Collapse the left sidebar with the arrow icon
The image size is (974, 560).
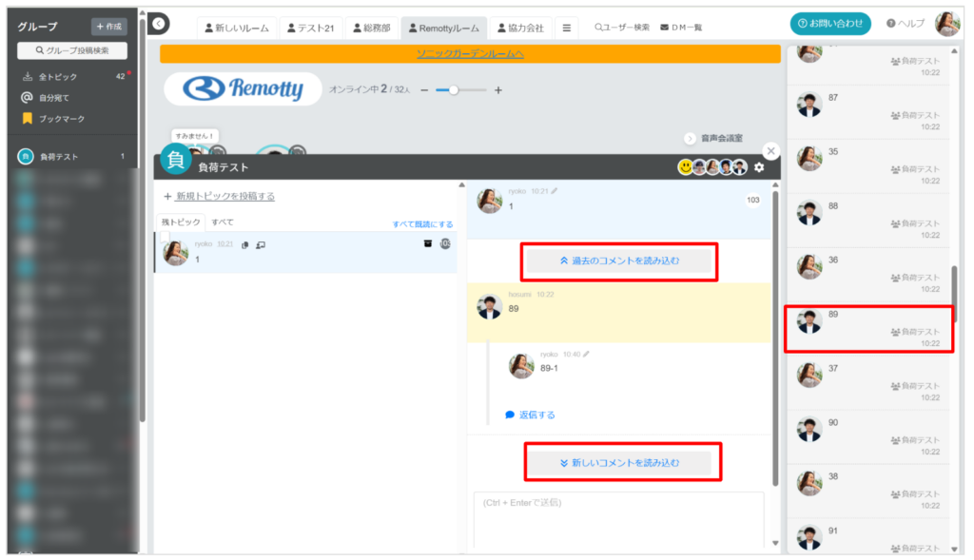tap(160, 24)
